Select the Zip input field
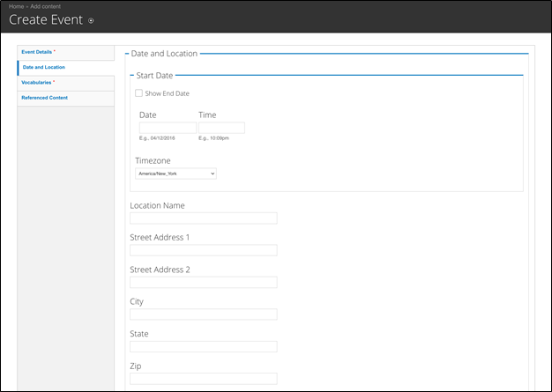This screenshot has width=552, height=392. 203,379
